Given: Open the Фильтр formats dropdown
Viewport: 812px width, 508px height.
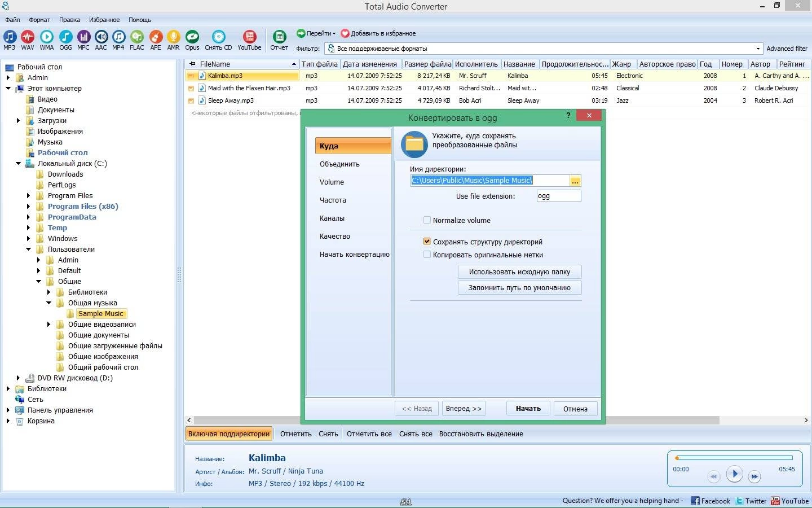Looking at the screenshot, I should coord(758,49).
